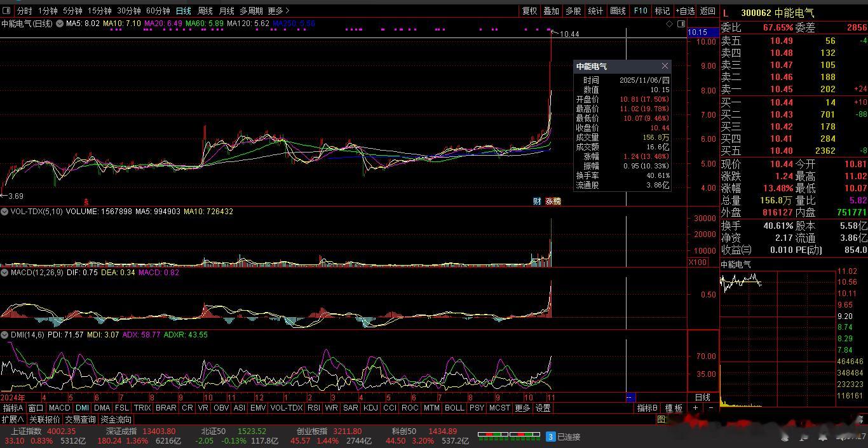Select the TRIX indicator tab
This screenshot has width=868, height=448.
pos(142,408)
